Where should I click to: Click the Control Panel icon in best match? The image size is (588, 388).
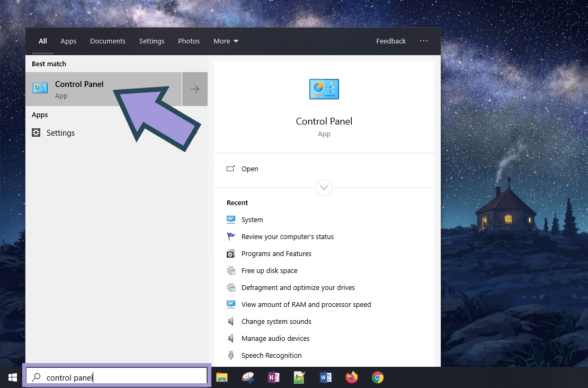(40, 89)
